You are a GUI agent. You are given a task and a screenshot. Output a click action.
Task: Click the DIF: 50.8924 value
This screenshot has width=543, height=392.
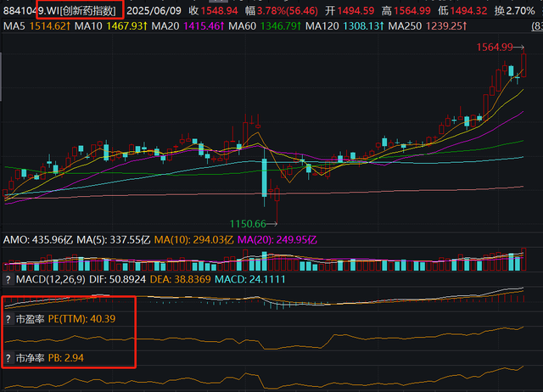pos(117,279)
